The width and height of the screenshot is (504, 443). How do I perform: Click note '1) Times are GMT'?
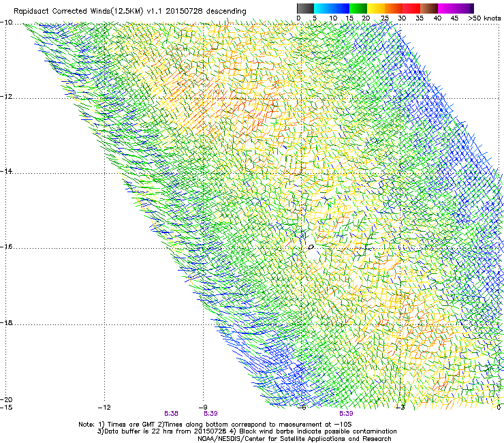pyautogui.click(x=127, y=425)
